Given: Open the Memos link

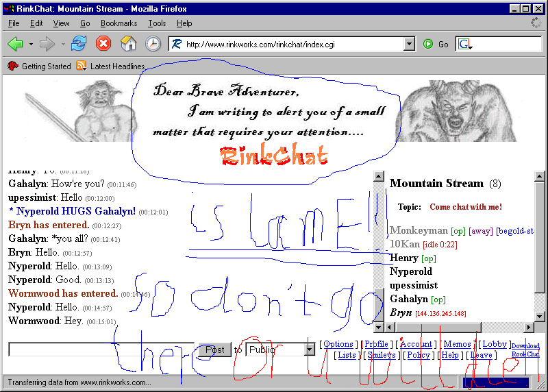Looking at the screenshot, I should point(457,344).
